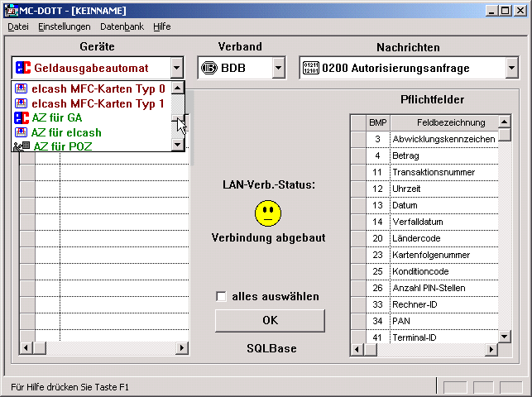Click the left grid horizontal scrollbar thumb
Image resolution: width=532 pixels, height=397 pixels.
(x=40, y=348)
